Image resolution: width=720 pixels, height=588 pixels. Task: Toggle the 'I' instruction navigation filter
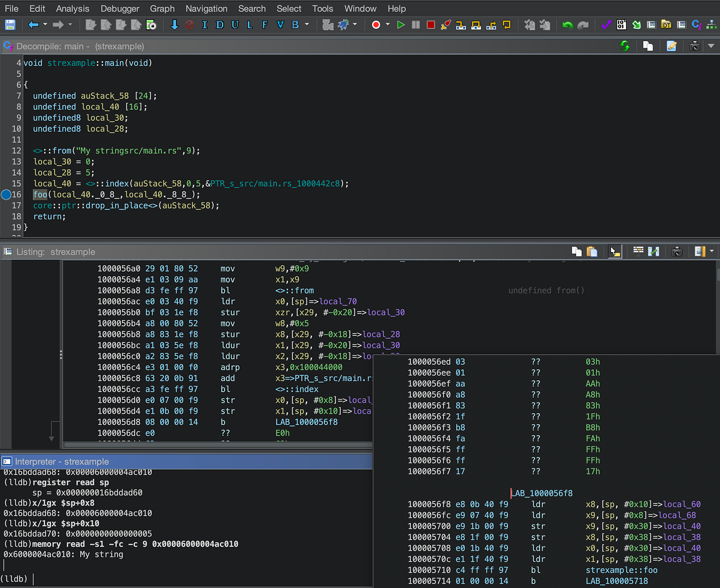[x=205, y=25]
